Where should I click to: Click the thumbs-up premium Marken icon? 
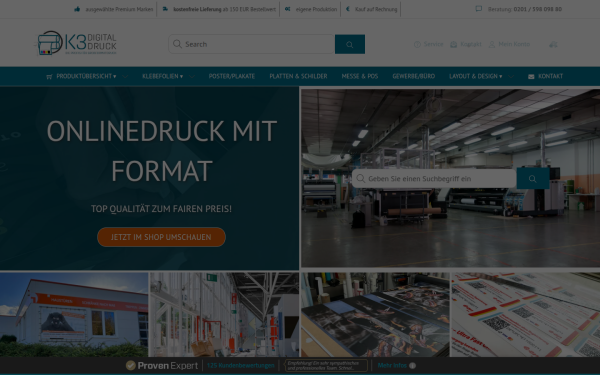click(77, 9)
